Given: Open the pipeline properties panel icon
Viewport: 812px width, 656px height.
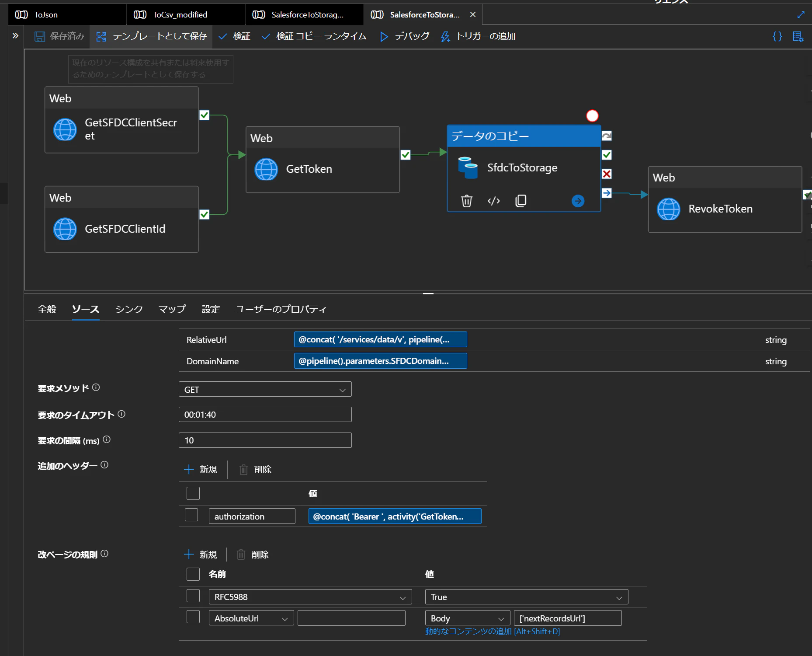Looking at the screenshot, I should click(x=798, y=36).
